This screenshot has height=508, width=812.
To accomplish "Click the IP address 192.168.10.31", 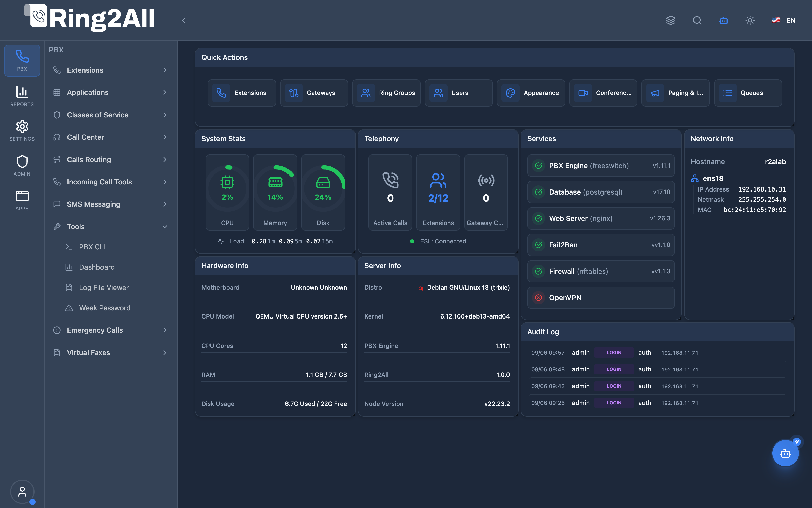I will click(x=762, y=189).
